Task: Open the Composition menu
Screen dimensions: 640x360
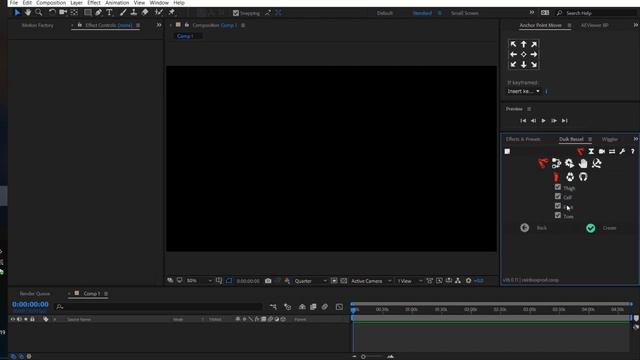Action: 51,3
